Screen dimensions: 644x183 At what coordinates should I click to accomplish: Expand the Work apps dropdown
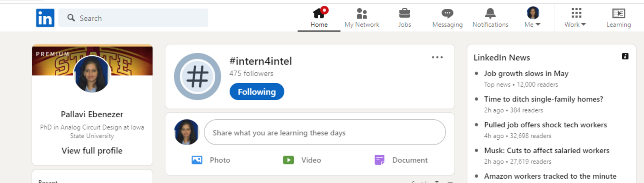click(575, 18)
